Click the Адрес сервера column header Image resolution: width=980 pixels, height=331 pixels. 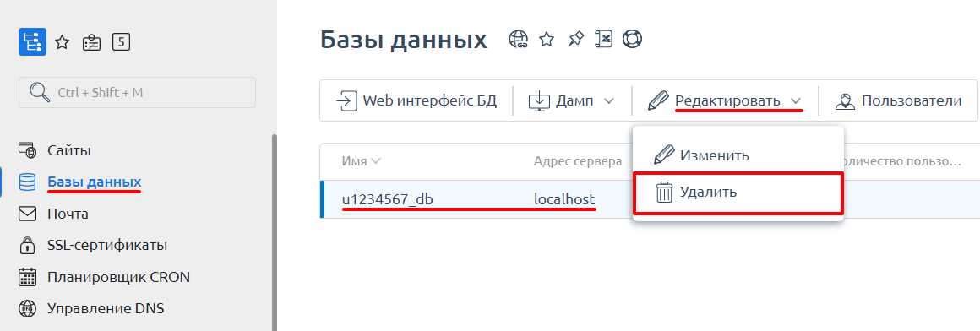578,161
